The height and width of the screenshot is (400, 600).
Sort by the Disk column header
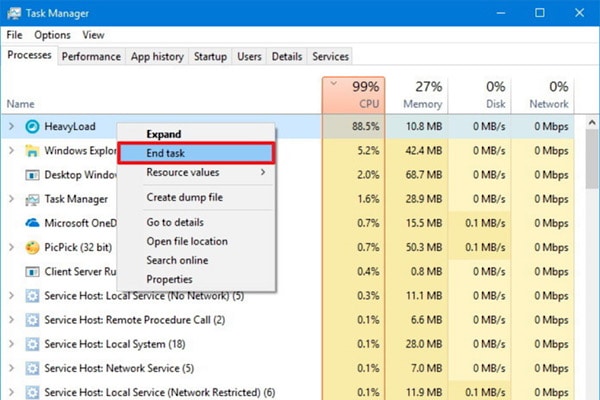pyautogui.click(x=479, y=95)
